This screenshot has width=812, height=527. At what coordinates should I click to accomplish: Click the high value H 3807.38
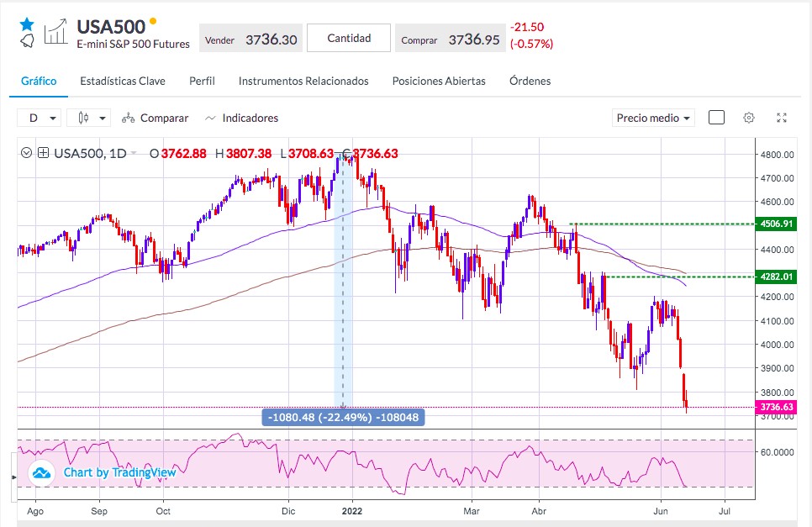tap(244, 153)
